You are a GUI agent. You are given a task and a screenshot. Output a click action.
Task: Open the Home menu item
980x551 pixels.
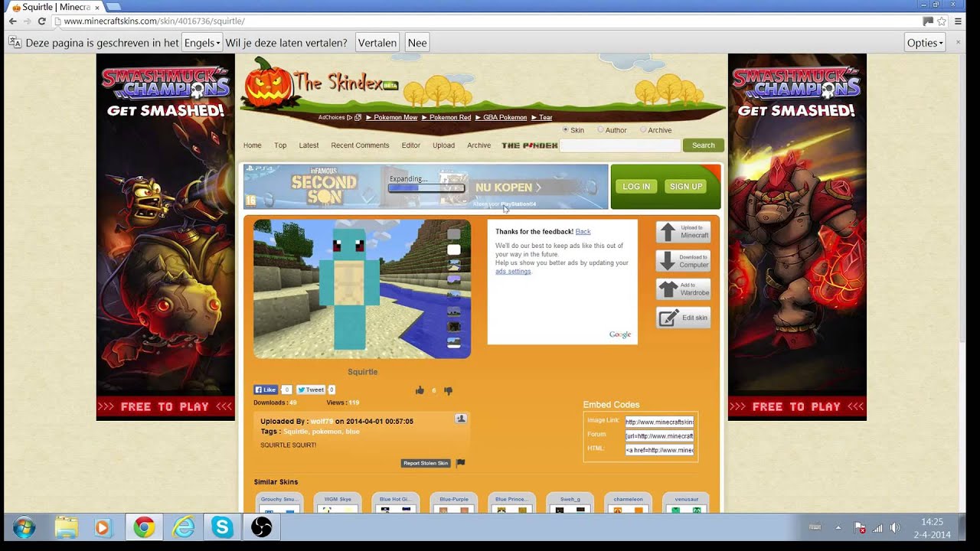pyautogui.click(x=253, y=145)
